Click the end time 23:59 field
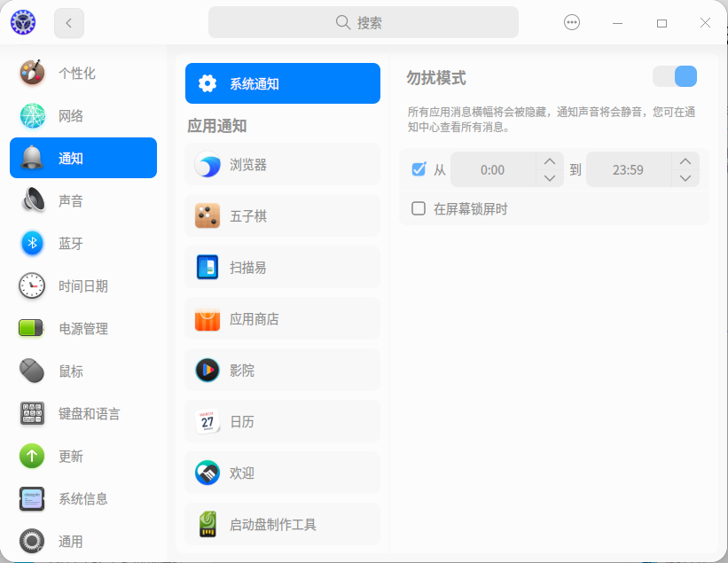 pos(629,170)
